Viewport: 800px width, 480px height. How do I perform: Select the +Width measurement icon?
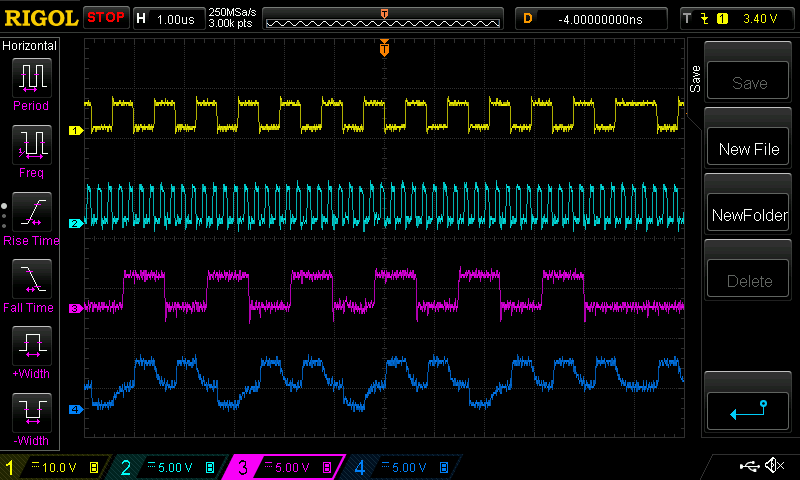coord(32,345)
